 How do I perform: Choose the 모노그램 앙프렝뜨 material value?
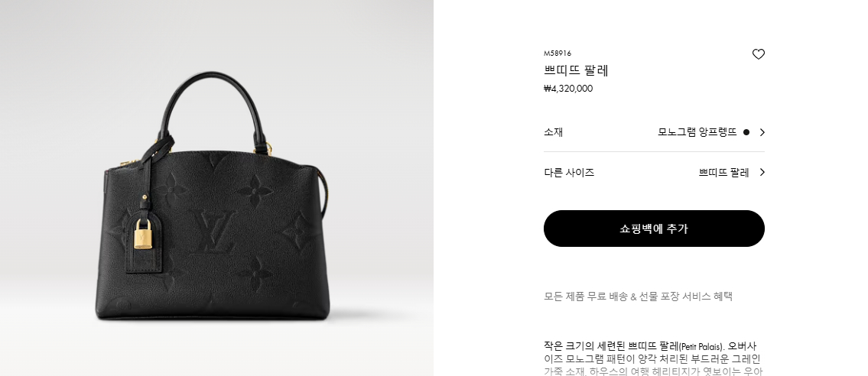697,132
